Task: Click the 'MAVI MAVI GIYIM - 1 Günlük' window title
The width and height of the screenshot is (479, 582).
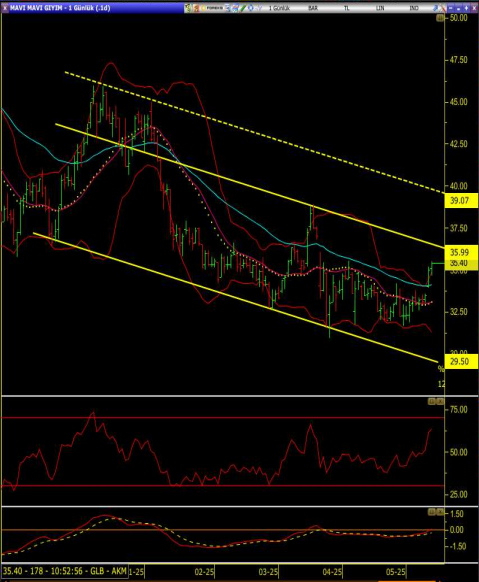Action: 60,7
